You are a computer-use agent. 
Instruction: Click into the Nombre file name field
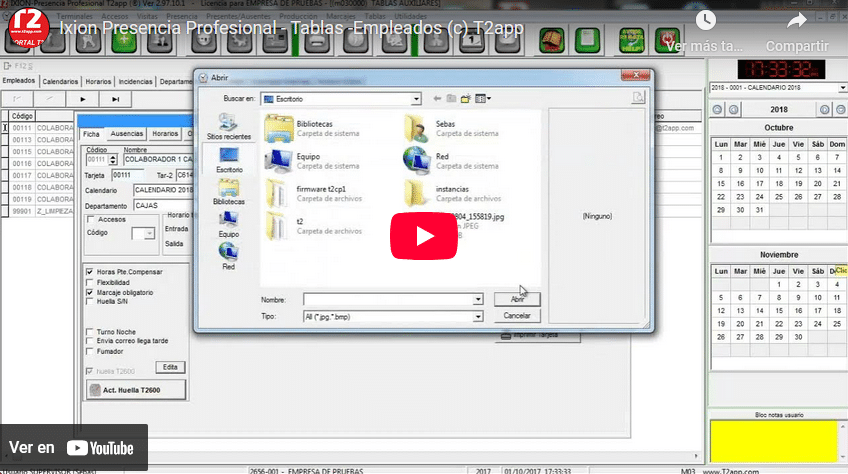point(388,299)
